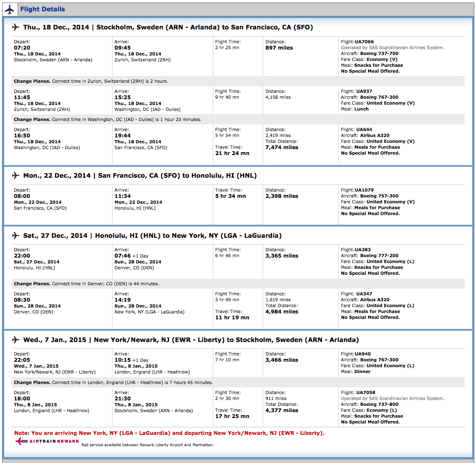Click the 9 hr 40 mn flight time
This screenshot has width=476, height=463.
[227, 97]
